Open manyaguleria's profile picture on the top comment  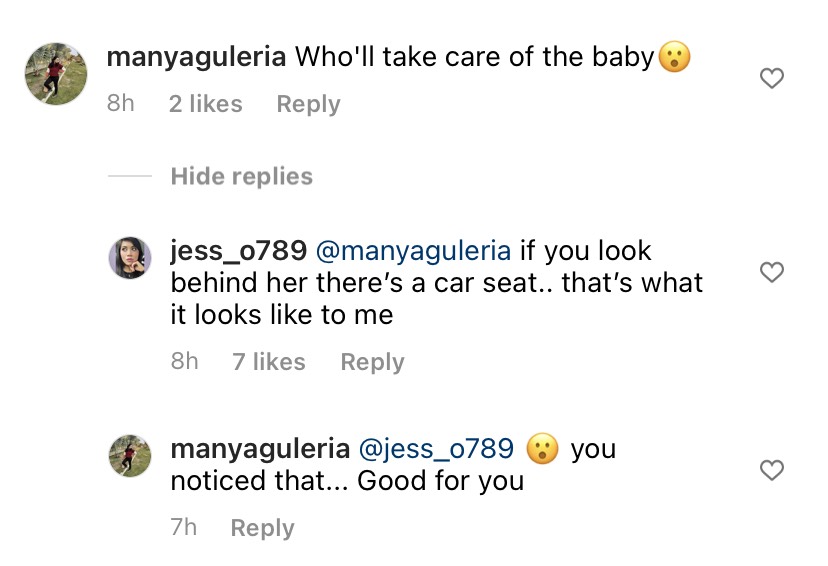[x=55, y=74]
